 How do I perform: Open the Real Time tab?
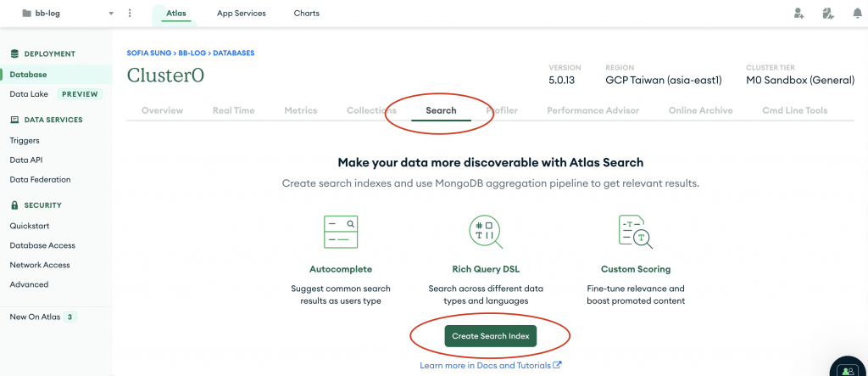click(234, 110)
